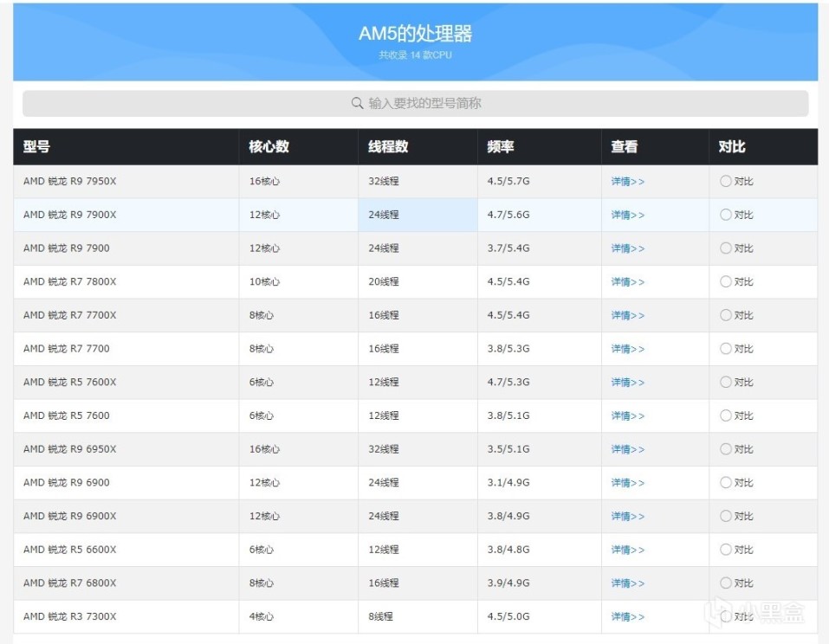View details of AMD R9 7900
Image resolution: width=829 pixels, height=644 pixels.
click(x=627, y=248)
